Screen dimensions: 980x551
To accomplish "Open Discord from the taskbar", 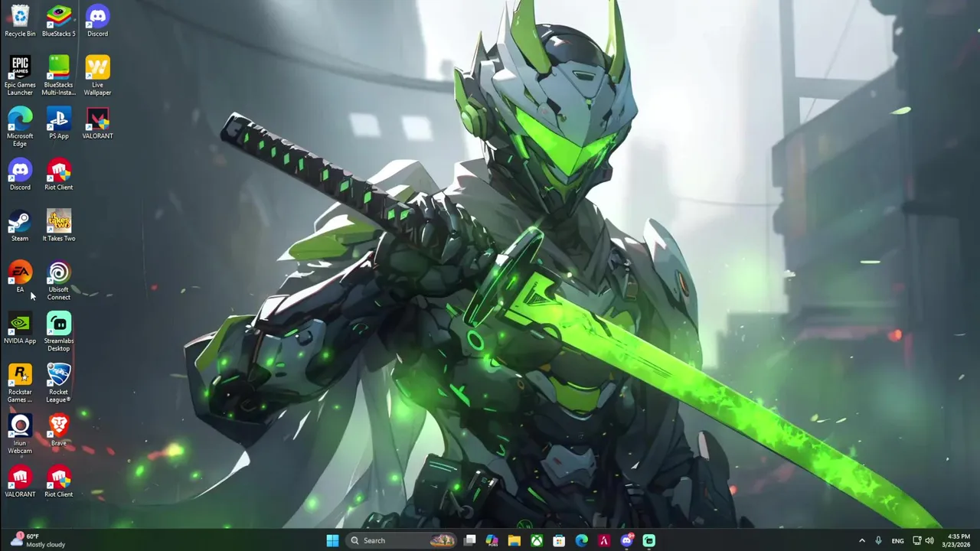I will (626, 540).
